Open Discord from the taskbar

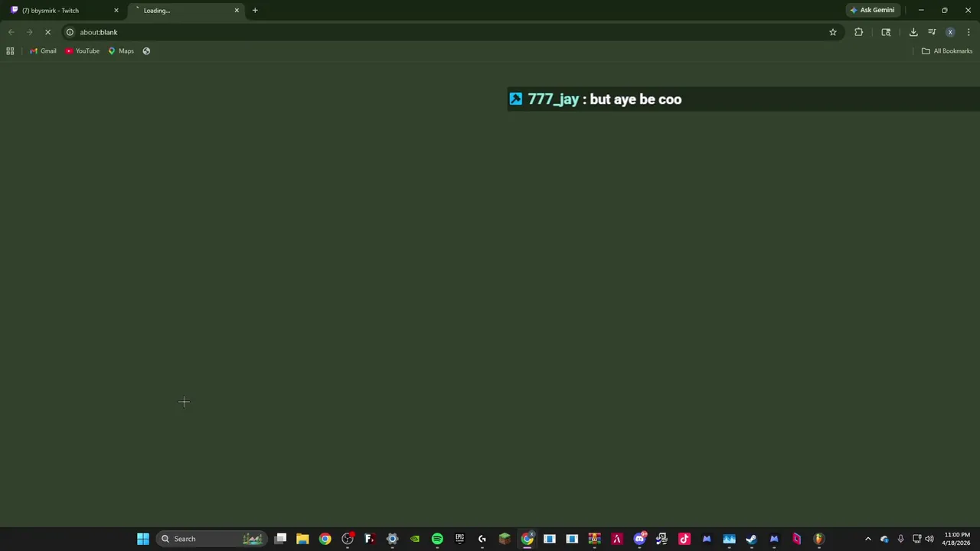pyautogui.click(x=639, y=539)
